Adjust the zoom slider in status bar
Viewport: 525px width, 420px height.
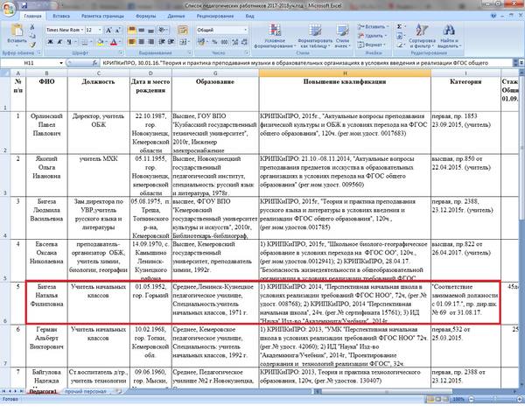click(495, 399)
